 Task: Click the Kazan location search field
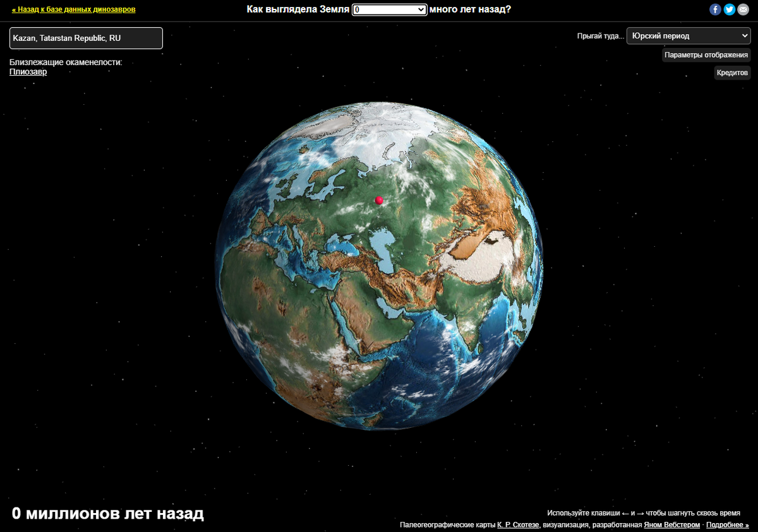pos(86,38)
